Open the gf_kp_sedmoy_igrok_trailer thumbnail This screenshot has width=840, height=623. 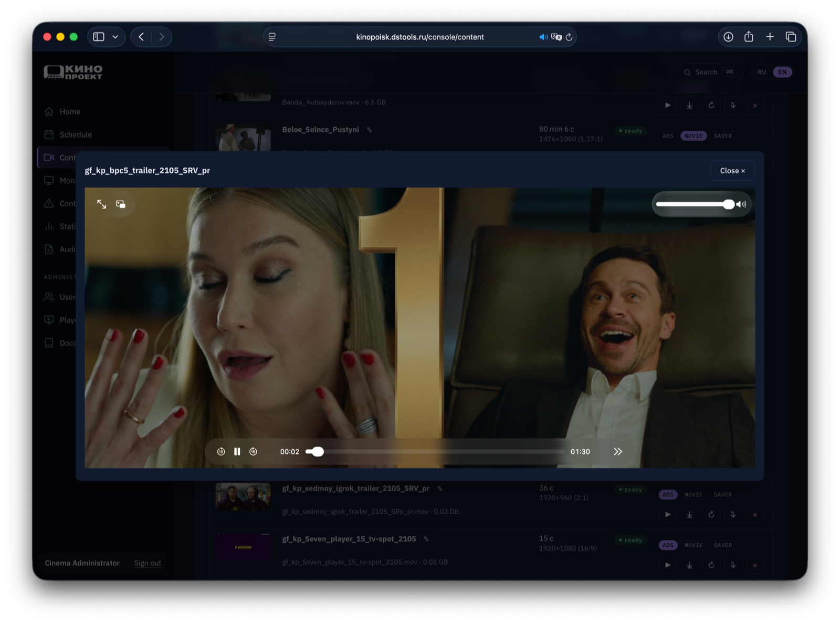coord(243,497)
